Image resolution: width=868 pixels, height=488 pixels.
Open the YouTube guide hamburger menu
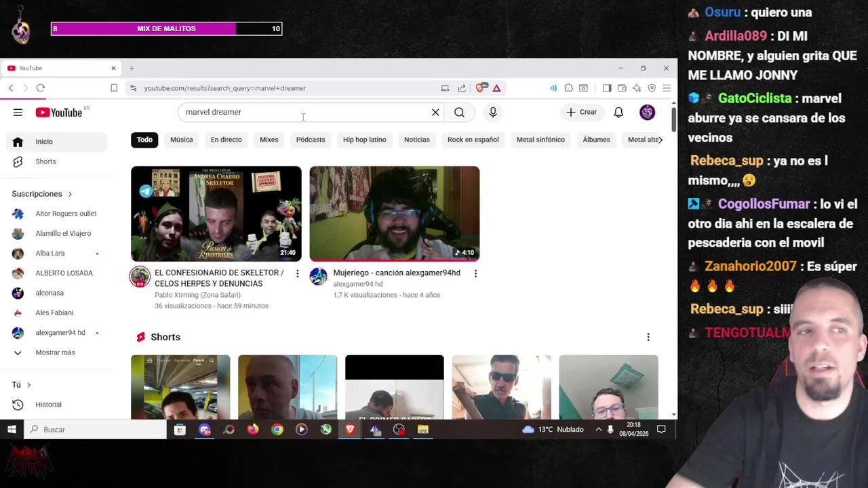coord(18,113)
